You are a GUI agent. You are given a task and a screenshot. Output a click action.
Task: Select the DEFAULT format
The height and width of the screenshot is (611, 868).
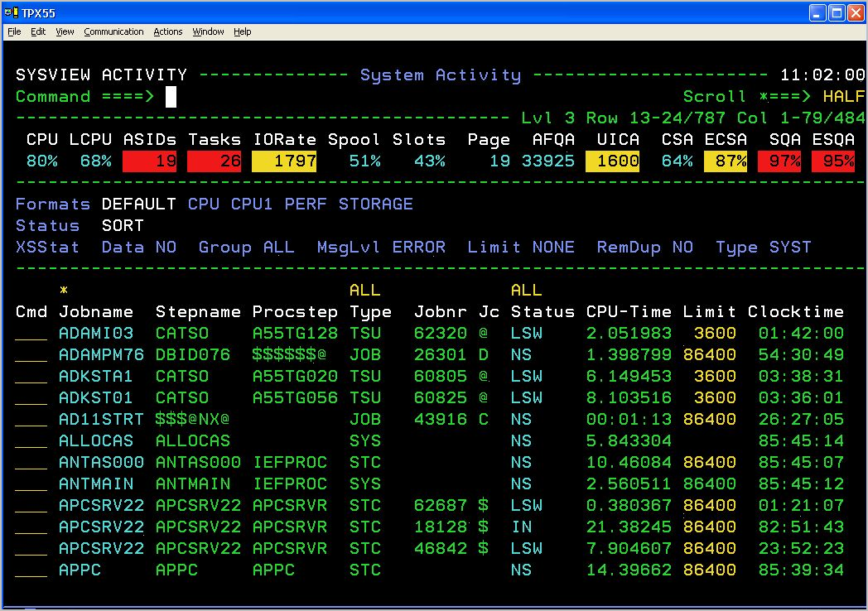[x=138, y=204]
